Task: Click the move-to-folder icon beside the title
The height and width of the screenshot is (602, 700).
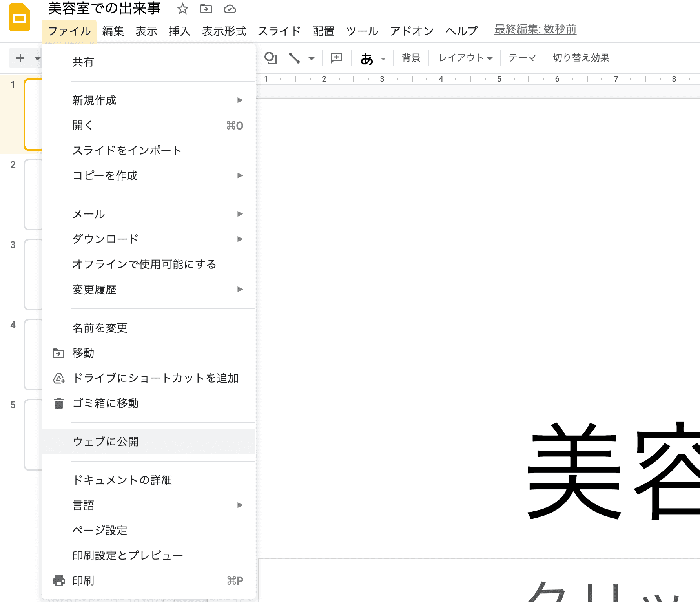Action: tap(206, 9)
